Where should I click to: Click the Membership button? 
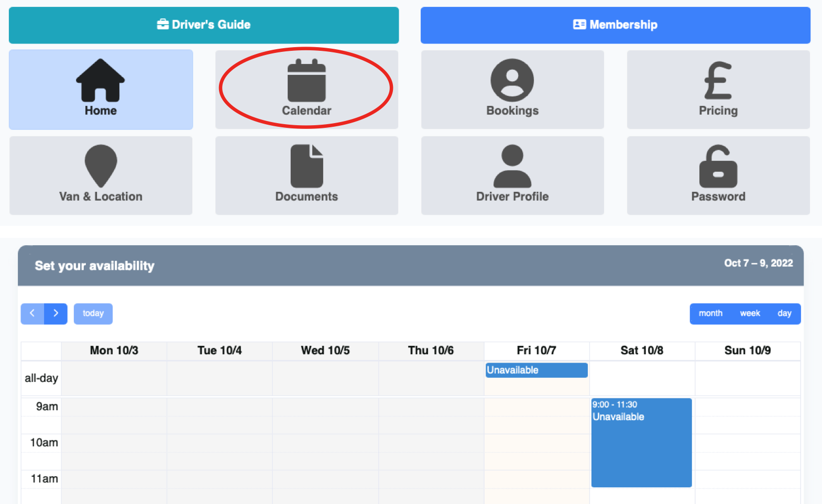click(x=615, y=25)
